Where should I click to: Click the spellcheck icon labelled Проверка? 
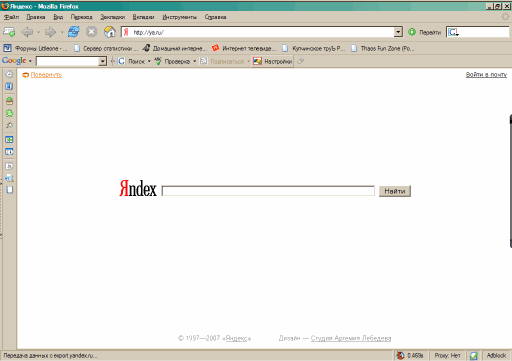click(158, 61)
